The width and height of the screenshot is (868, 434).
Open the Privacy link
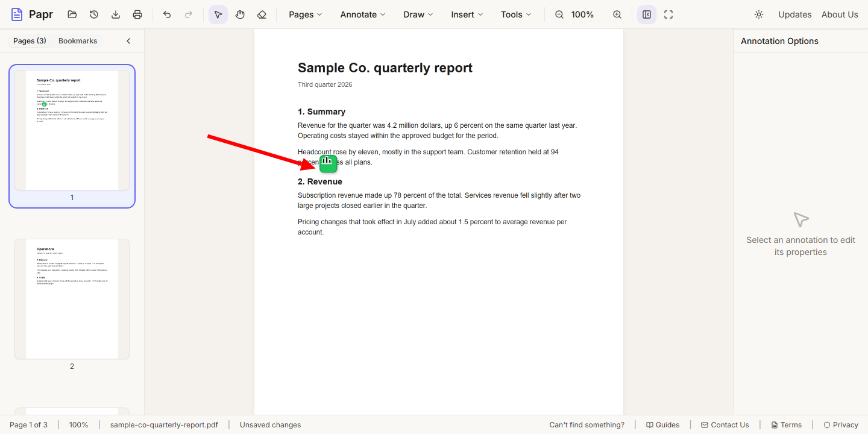pos(841,425)
